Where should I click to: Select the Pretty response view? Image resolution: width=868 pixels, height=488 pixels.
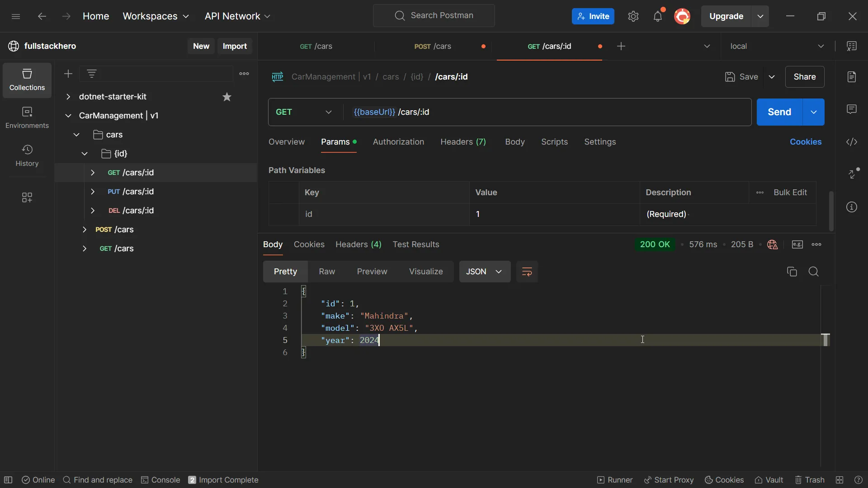285,271
